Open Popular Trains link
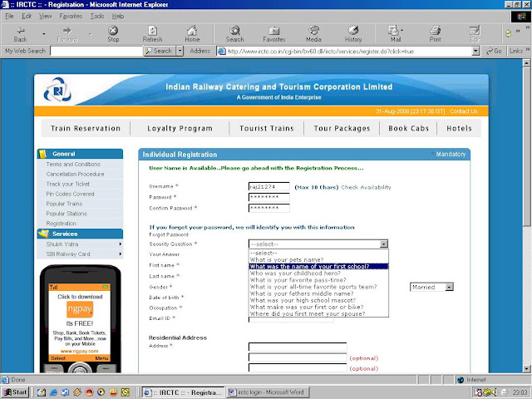Image resolution: width=532 pixels, height=399 pixels. 64,204
